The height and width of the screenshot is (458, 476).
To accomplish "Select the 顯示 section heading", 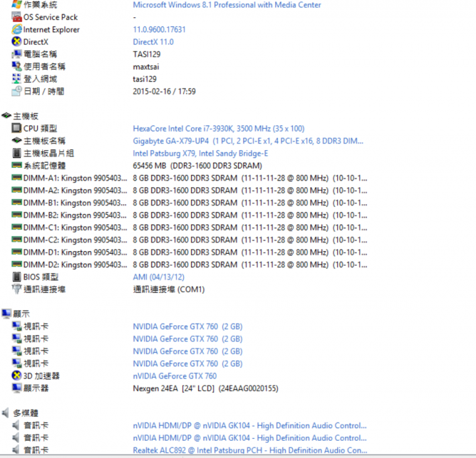I will coord(21,314).
